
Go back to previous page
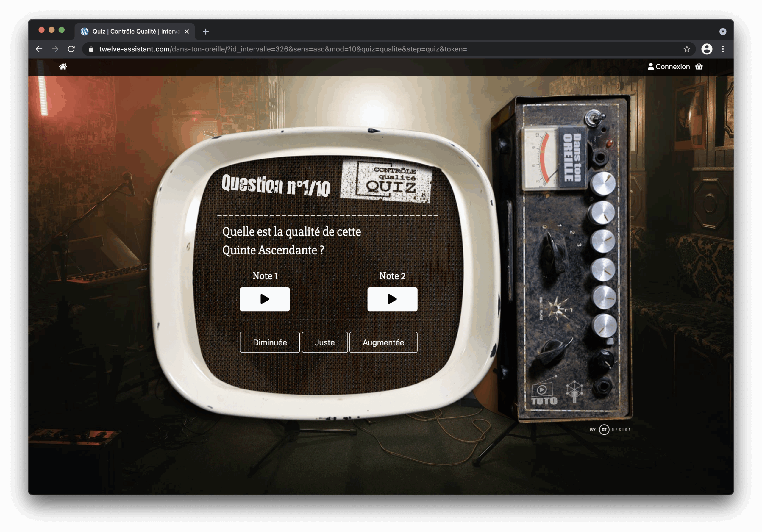coord(39,49)
